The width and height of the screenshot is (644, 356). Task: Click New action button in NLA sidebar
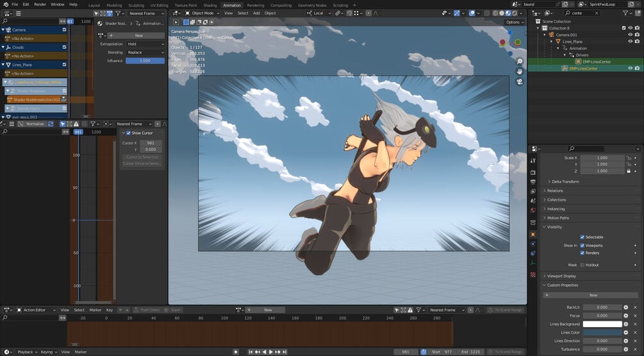136,36
